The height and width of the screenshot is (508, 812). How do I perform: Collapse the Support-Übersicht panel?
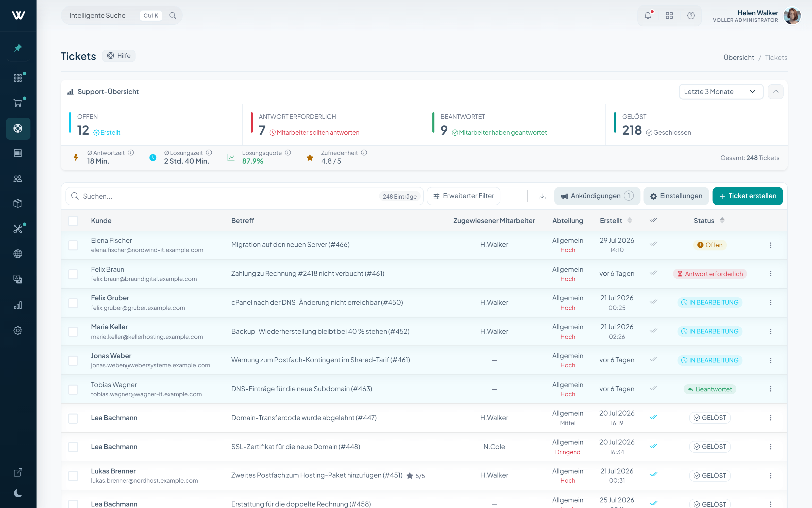[x=775, y=92]
